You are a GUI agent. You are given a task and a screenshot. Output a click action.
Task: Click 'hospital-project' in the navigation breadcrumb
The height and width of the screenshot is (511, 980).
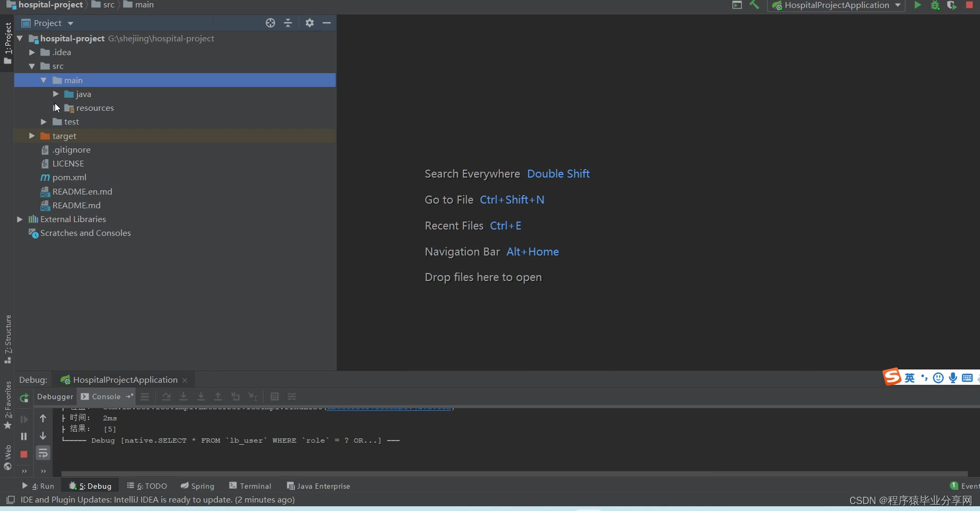coord(46,5)
